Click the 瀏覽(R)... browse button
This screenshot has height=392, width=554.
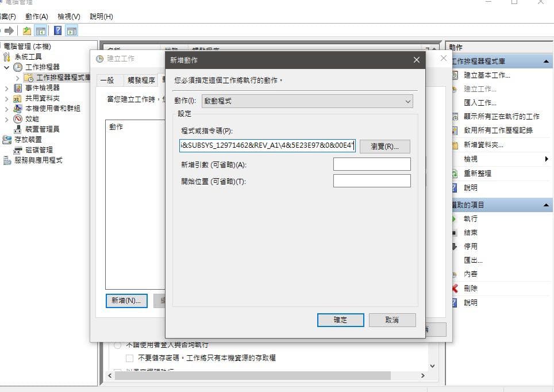[x=385, y=147]
